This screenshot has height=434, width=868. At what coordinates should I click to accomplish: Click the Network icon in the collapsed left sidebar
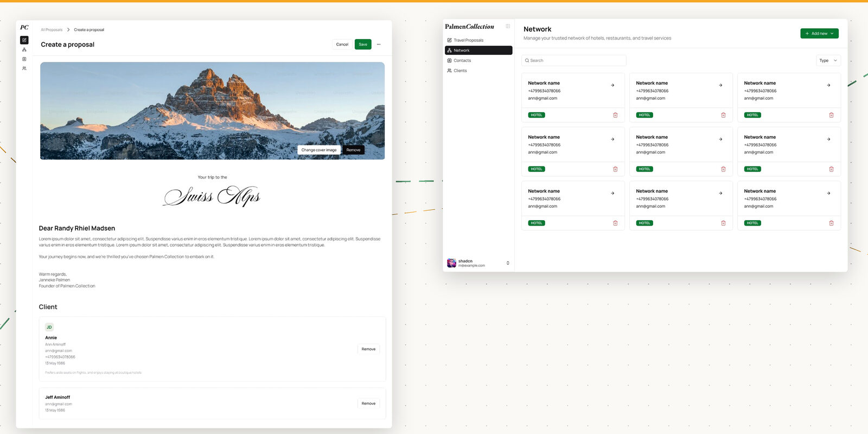click(24, 49)
